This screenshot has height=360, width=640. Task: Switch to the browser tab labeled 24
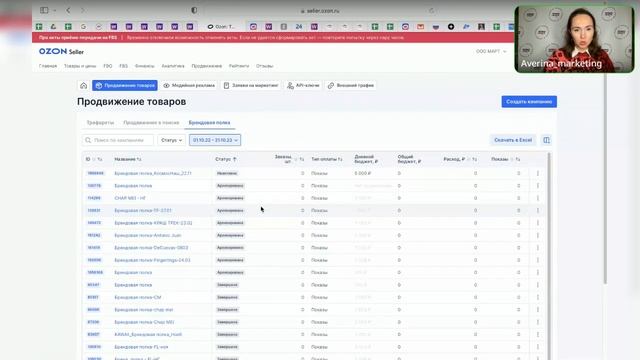tap(299, 27)
